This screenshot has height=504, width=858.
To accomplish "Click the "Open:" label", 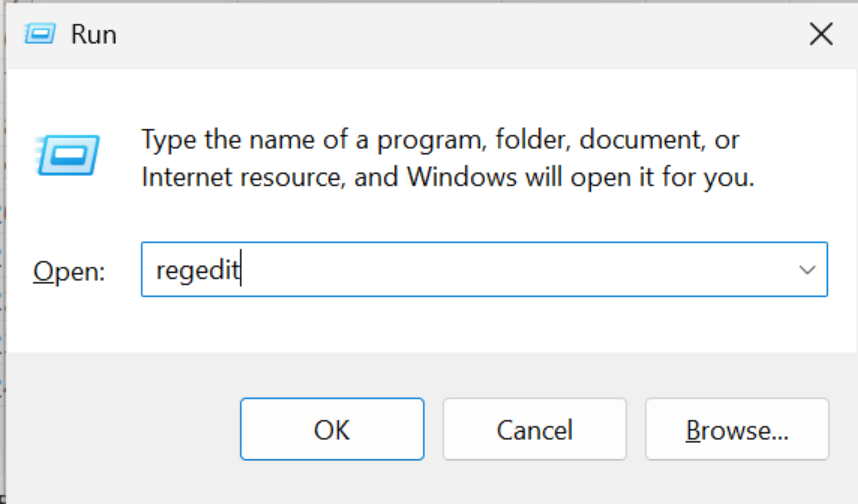I will click(x=68, y=271).
